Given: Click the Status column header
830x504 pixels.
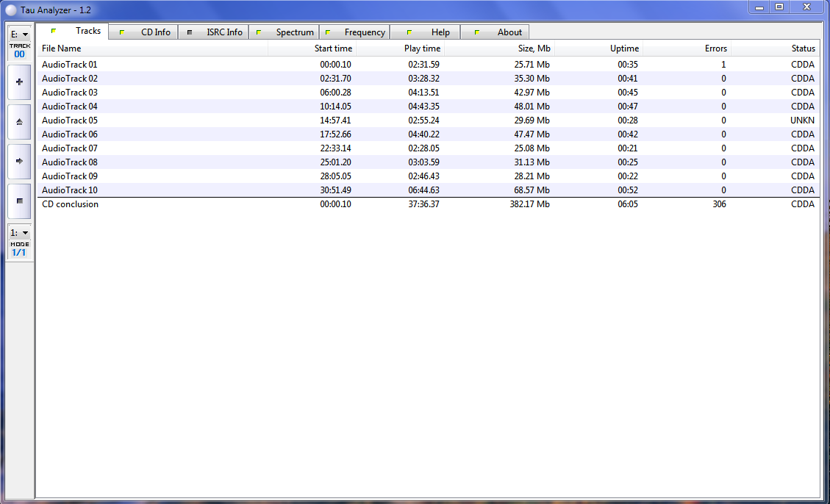Looking at the screenshot, I should point(803,48).
